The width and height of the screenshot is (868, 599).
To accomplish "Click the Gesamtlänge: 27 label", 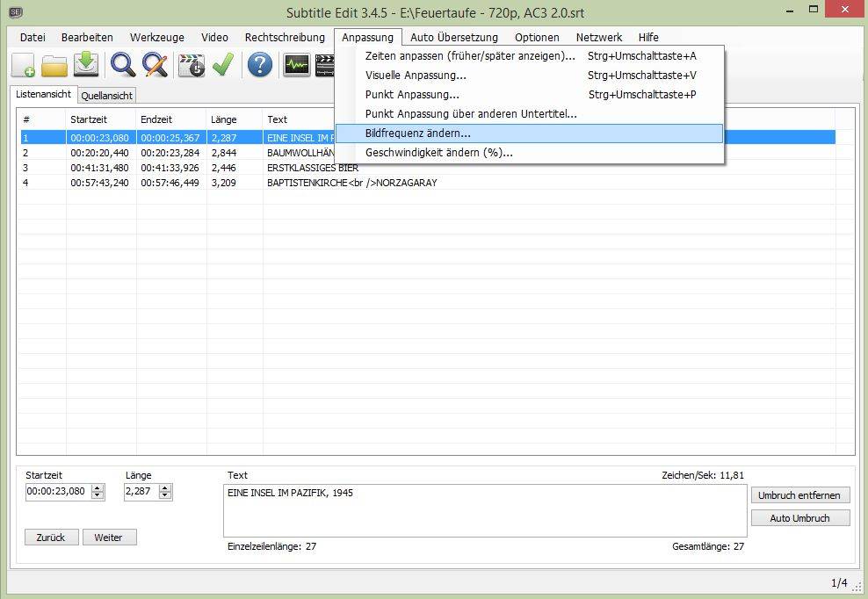I will tap(708, 546).
